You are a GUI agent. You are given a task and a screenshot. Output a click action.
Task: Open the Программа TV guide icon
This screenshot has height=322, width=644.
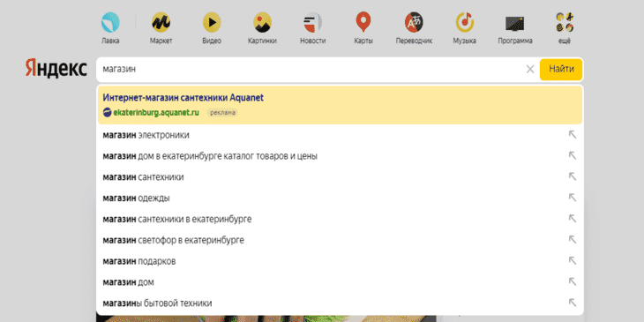(x=515, y=24)
